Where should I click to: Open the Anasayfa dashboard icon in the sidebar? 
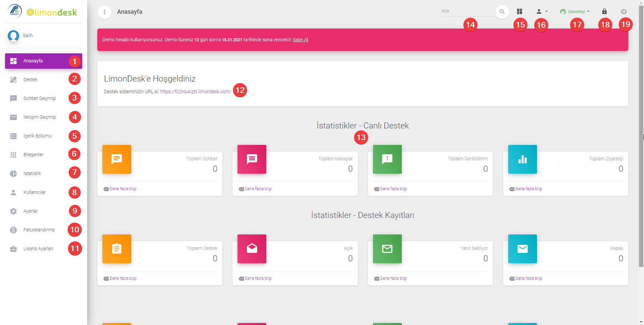[13, 61]
